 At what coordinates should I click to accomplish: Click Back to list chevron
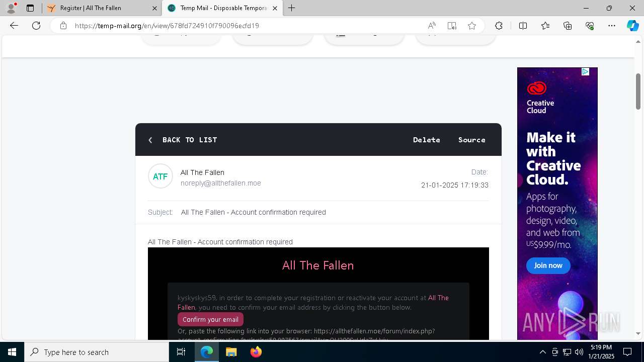[x=150, y=140]
